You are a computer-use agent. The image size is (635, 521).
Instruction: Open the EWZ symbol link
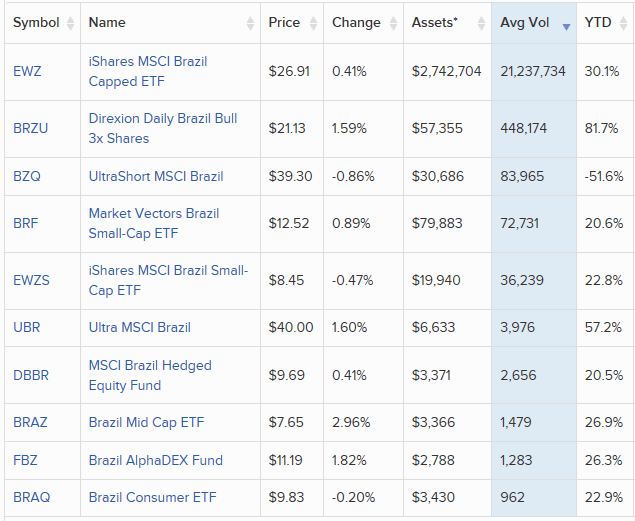point(27,71)
